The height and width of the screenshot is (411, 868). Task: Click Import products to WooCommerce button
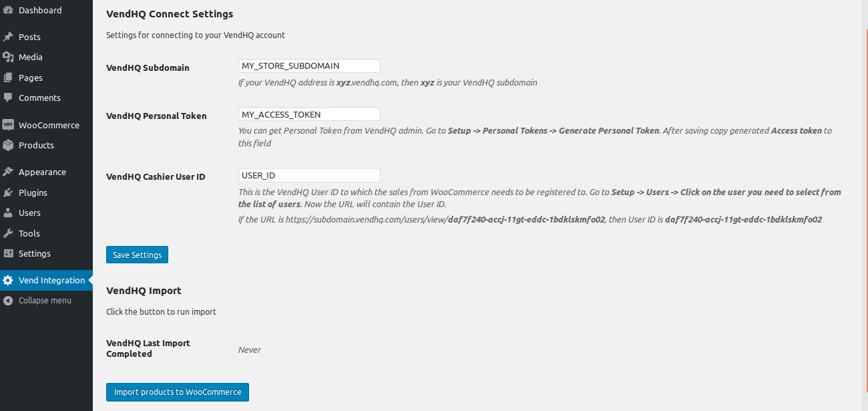click(178, 392)
